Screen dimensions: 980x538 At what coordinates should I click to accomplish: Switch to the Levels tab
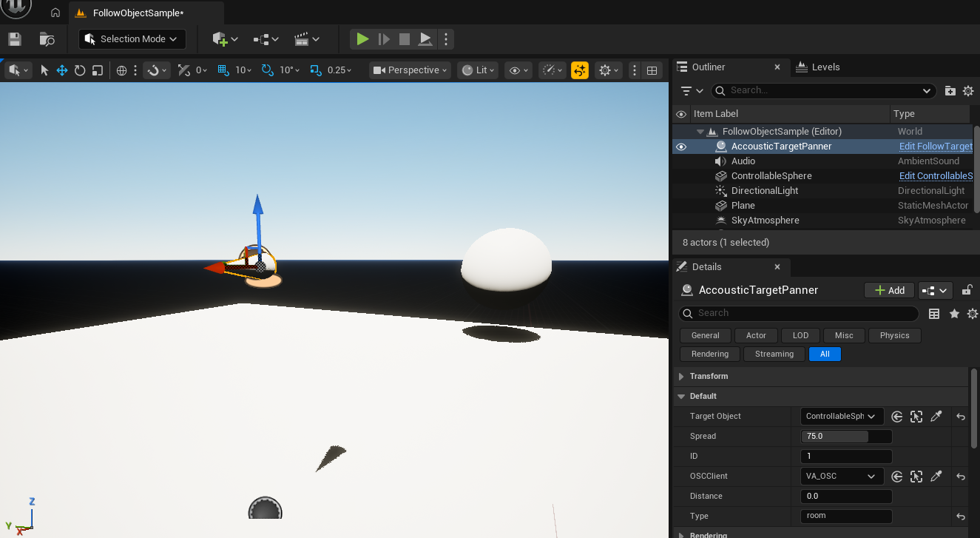(825, 67)
